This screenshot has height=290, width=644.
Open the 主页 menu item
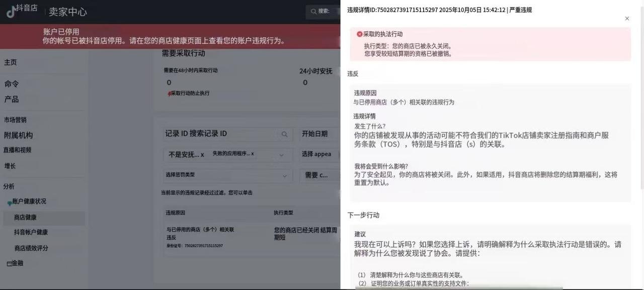point(11,62)
